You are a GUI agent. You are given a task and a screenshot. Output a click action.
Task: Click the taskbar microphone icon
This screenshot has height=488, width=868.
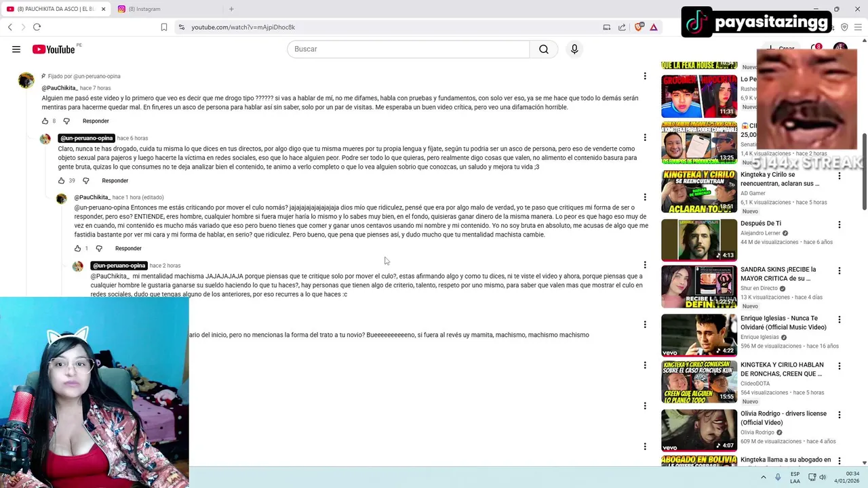(778, 477)
